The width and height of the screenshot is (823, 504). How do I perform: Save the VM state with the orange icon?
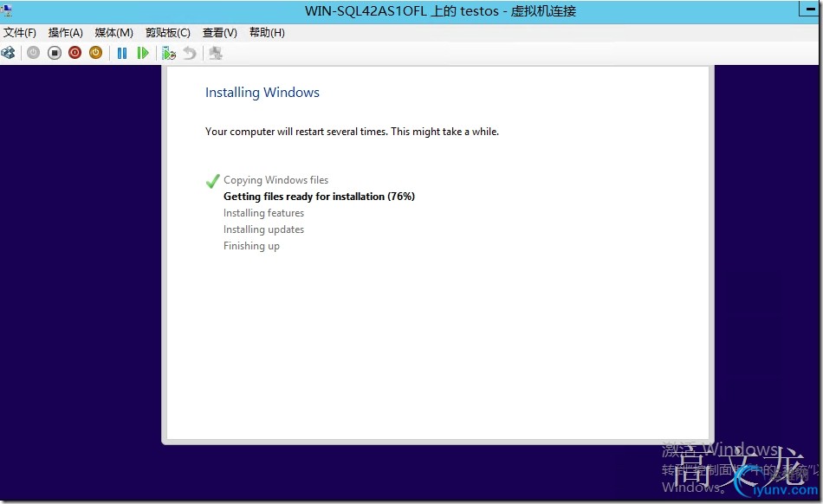click(95, 53)
